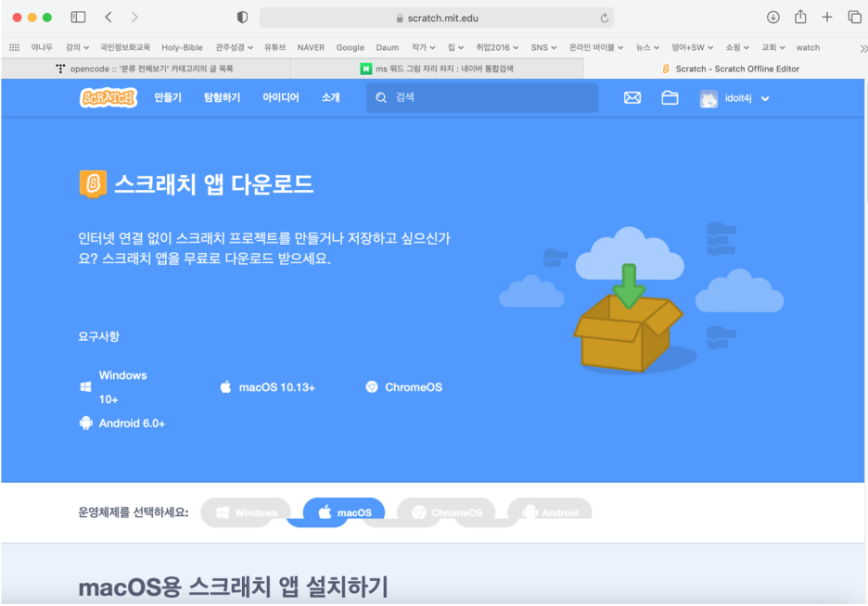Viewport: 868px width, 606px height.
Task: Expand the 영어+SW bookmark folder
Action: tap(692, 47)
